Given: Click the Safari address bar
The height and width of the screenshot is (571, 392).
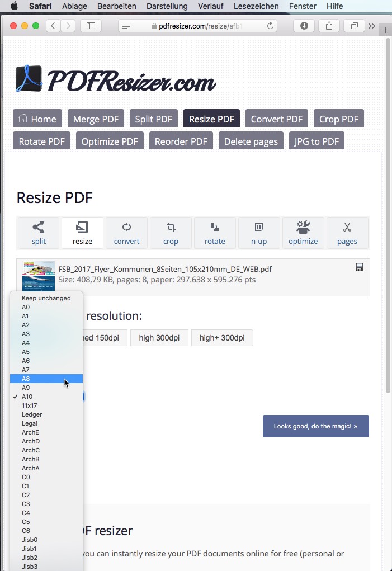Looking at the screenshot, I should pos(199,26).
